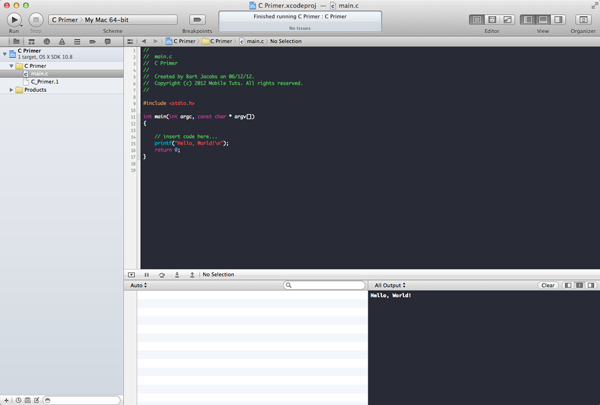This screenshot has height=405, width=600.
Task: Open the Auto variables scope menu
Action: click(x=138, y=286)
